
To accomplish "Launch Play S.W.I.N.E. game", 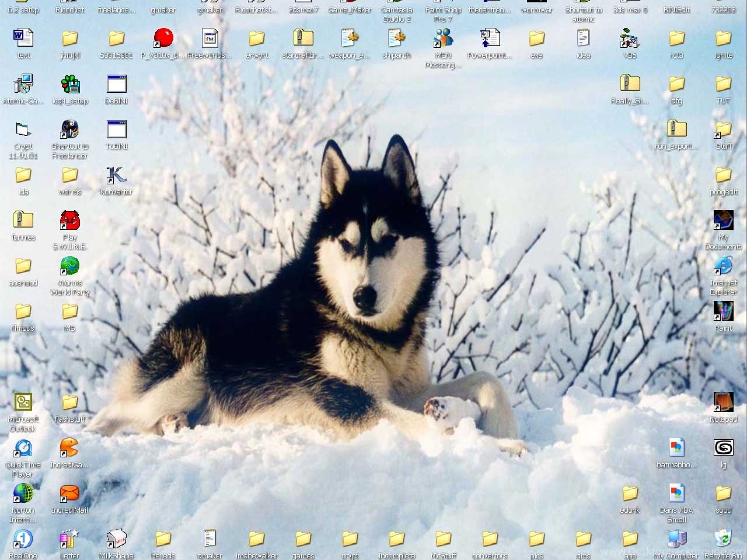I will click(x=70, y=220).
